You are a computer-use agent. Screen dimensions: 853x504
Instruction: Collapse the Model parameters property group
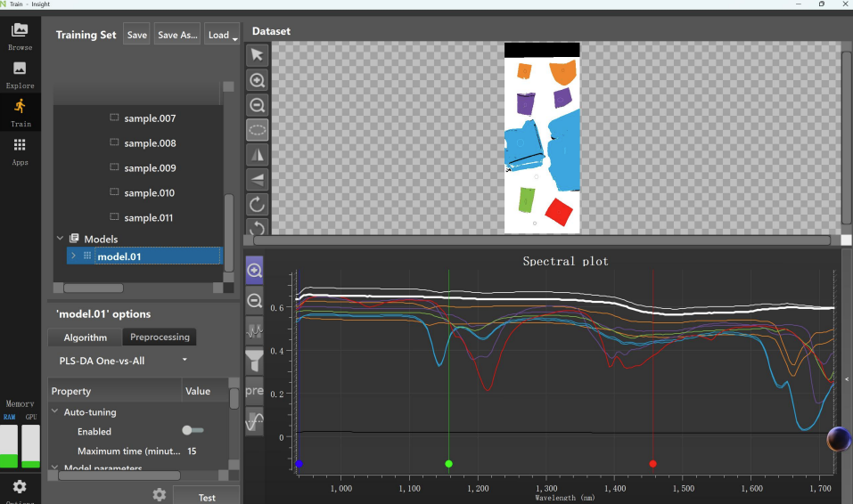pos(55,467)
